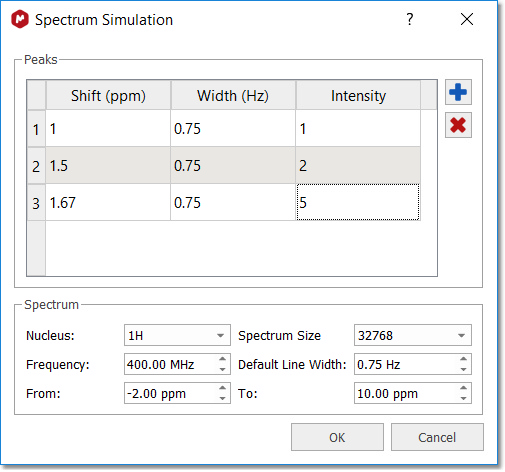
Task: Select width cell 0.75 of peak 2
Action: (233, 166)
